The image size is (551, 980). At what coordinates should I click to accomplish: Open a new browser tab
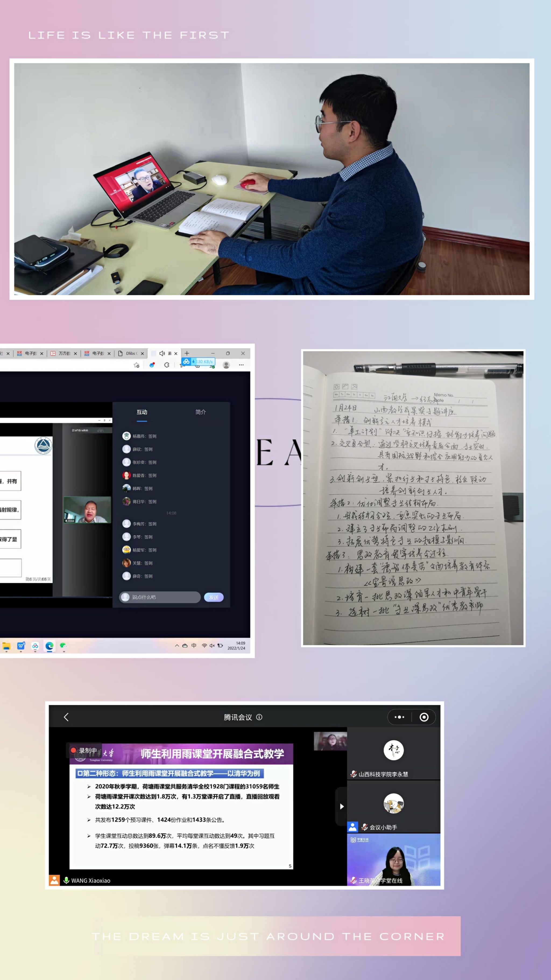tap(187, 353)
